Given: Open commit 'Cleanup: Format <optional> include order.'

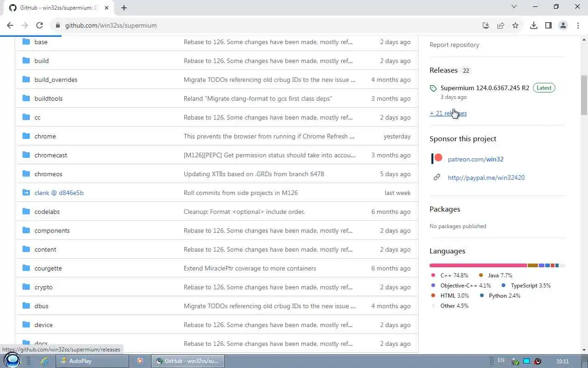Looking at the screenshot, I should coord(244,212).
